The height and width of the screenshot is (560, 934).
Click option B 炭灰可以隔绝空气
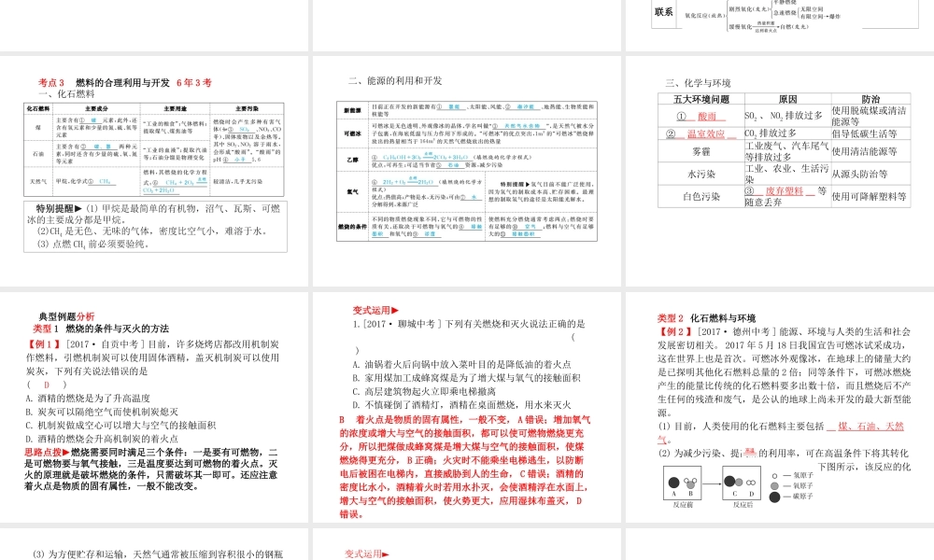[102, 412]
